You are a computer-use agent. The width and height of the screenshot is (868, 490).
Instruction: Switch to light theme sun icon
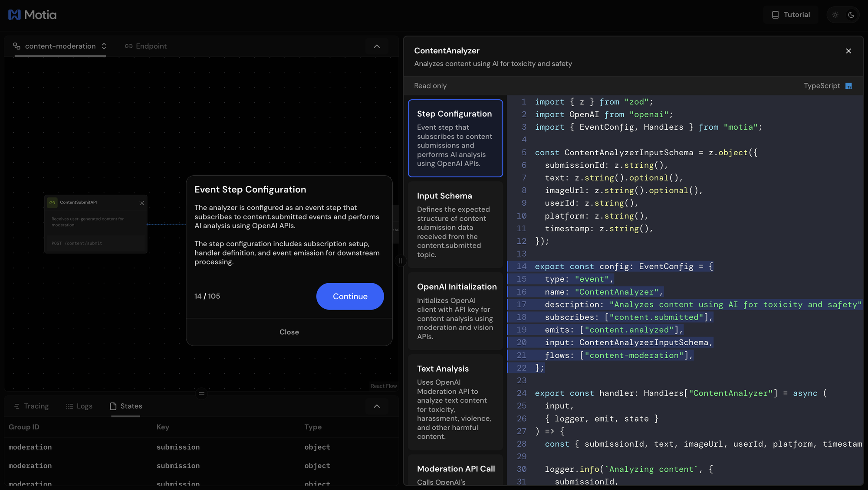[835, 15]
